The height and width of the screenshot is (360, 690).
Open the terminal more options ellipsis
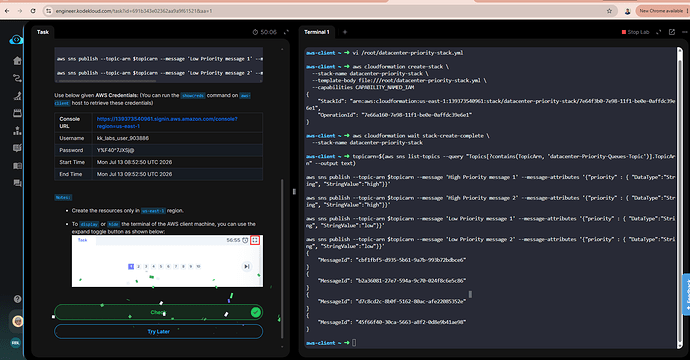[684, 32]
